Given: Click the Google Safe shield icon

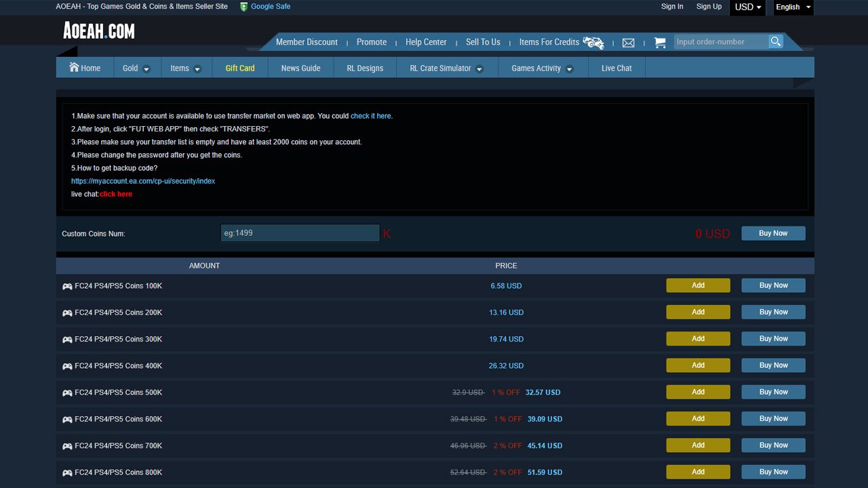Looking at the screenshot, I should (x=243, y=7).
